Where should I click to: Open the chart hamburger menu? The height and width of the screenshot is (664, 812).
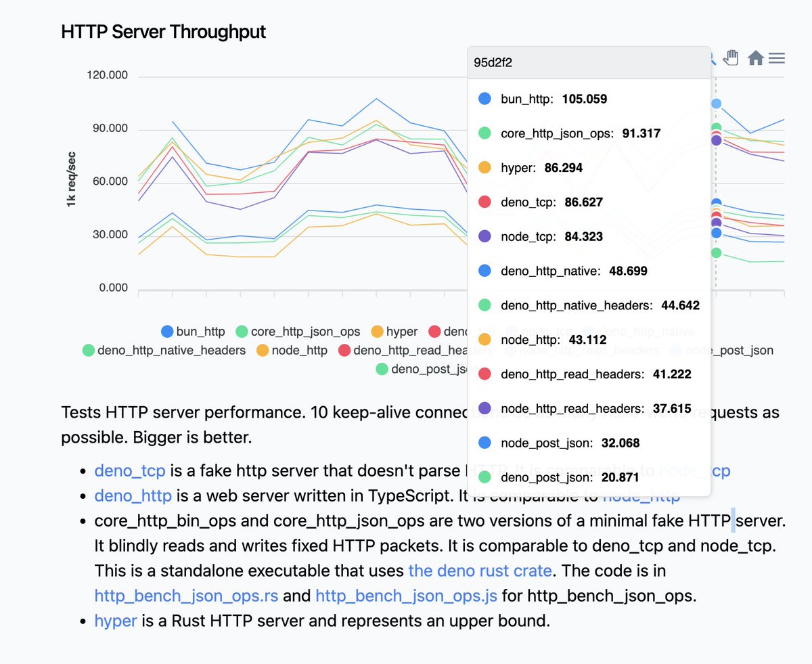click(x=777, y=58)
